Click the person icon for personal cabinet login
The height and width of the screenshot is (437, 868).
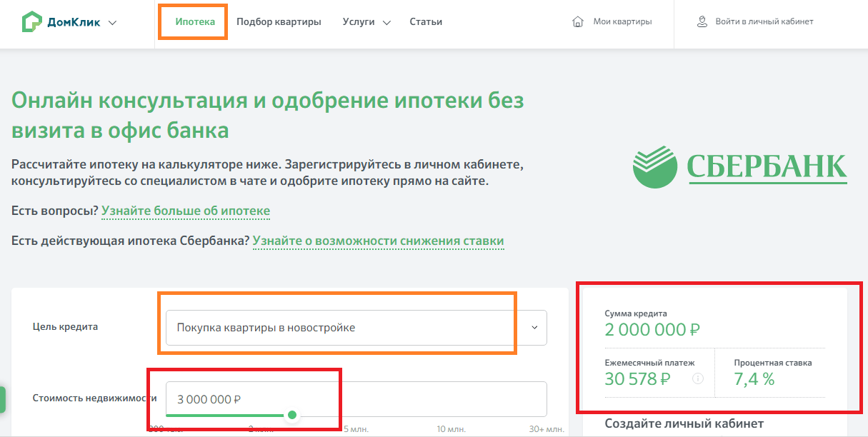coord(702,22)
